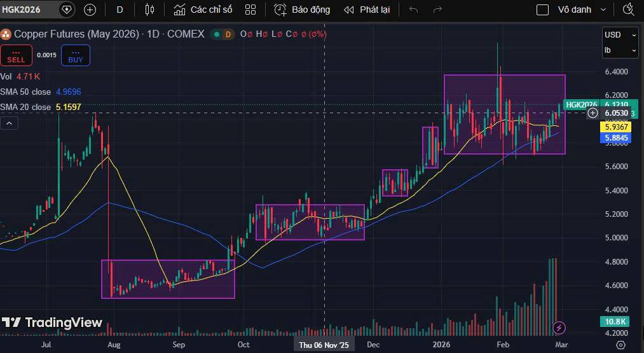The width and height of the screenshot is (644, 353).
Task: Open the lb unit dropdown
Action: tap(620, 50)
